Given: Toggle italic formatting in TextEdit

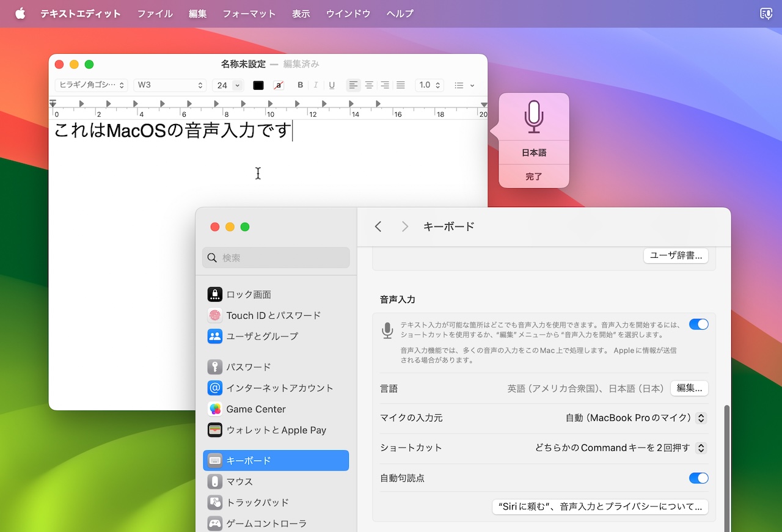Looking at the screenshot, I should click(x=316, y=86).
